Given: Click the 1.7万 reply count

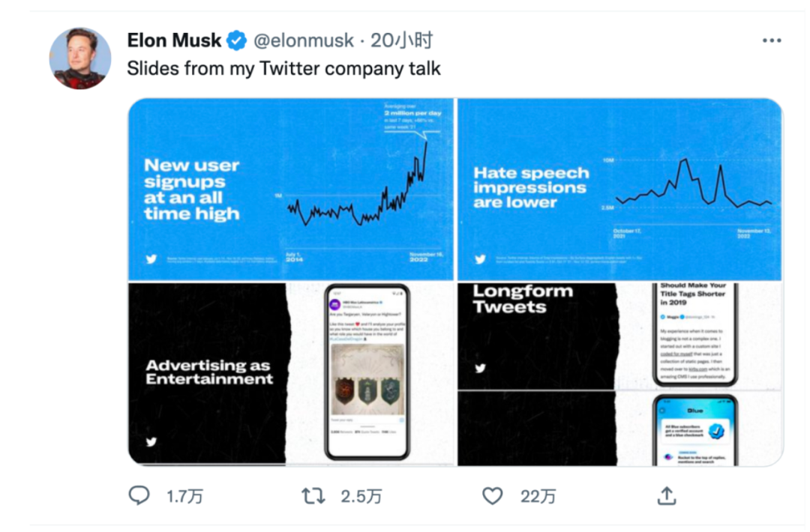Looking at the screenshot, I should [184, 496].
